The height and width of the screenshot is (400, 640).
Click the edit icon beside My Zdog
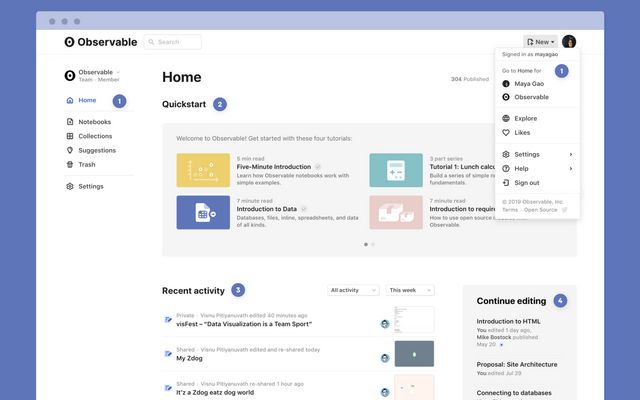(x=168, y=354)
